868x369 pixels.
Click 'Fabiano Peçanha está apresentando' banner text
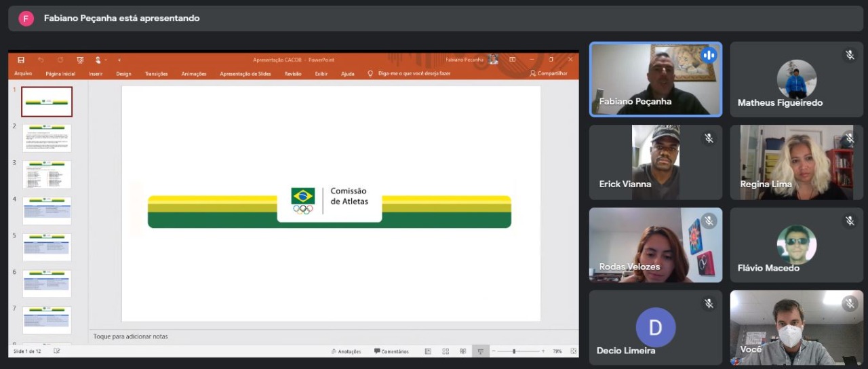pos(122,18)
